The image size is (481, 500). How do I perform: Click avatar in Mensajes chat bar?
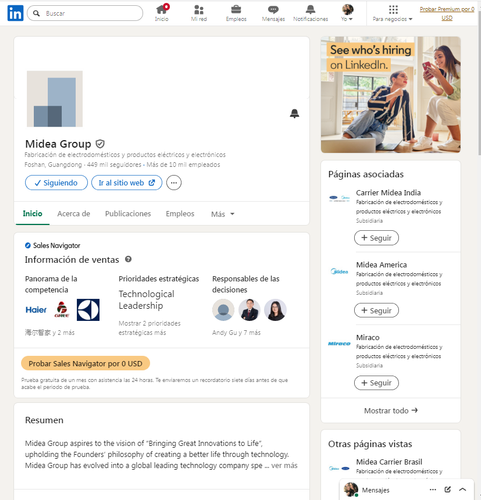[x=351, y=490]
